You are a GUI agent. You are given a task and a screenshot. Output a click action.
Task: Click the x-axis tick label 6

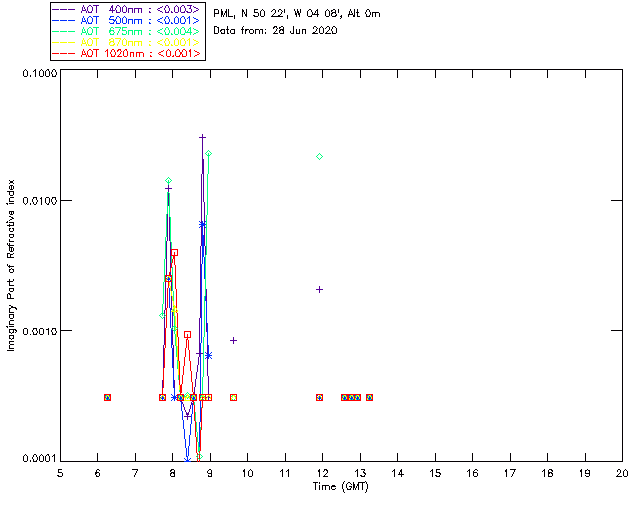[x=98, y=473]
